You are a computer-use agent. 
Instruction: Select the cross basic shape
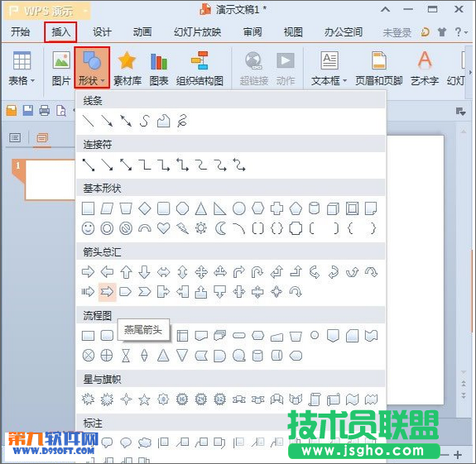click(x=276, y=208)
